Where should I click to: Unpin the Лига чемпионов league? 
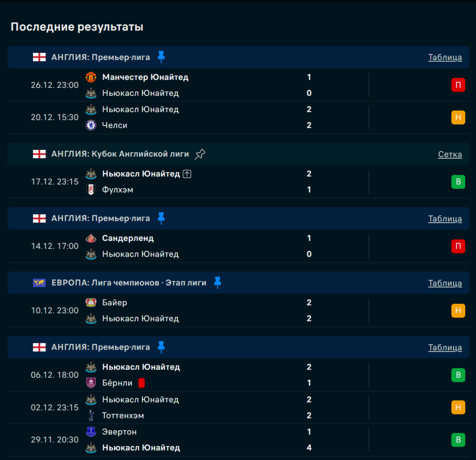(x=217, y=282)
